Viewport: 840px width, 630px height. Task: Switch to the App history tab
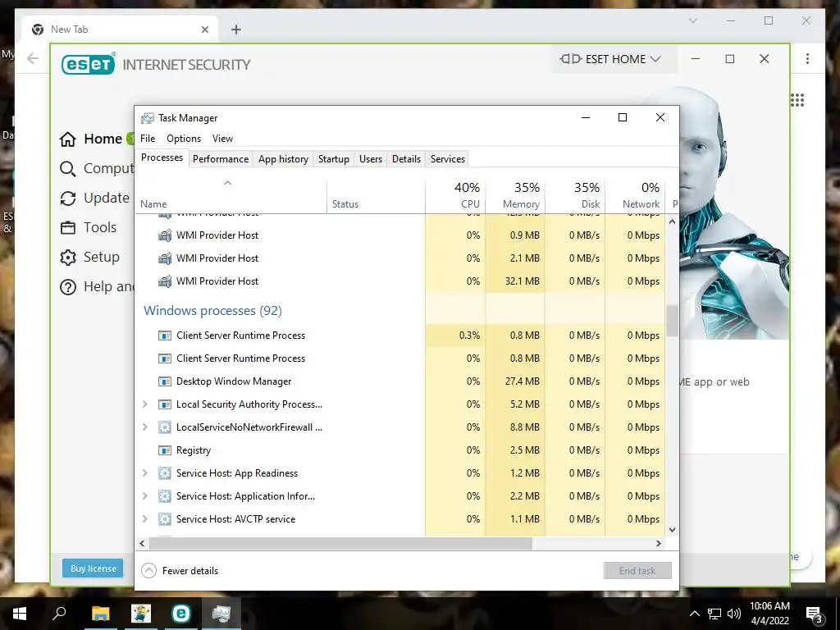(283, 159)
